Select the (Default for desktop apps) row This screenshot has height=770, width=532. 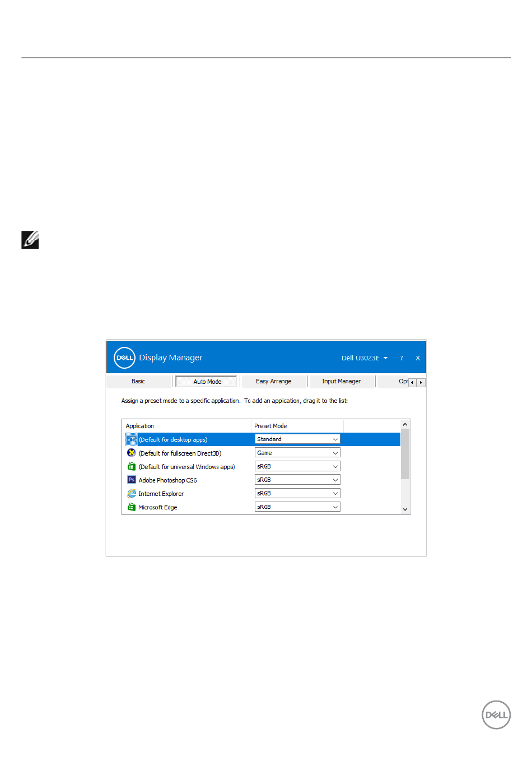262,439
